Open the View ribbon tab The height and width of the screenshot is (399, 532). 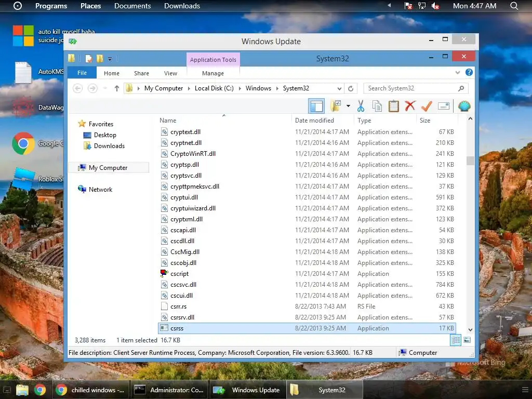click(170, 73)
